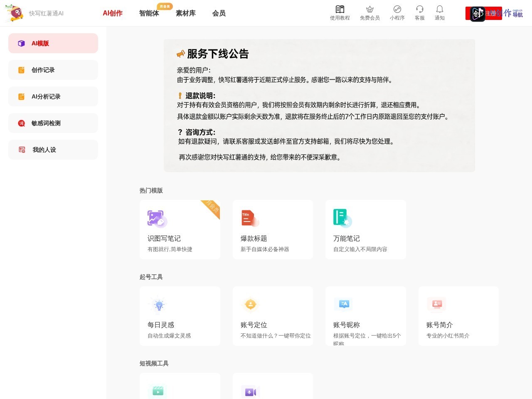Open the 万能笔记 template title
This screenshot has width=532, height=399.
347,239
